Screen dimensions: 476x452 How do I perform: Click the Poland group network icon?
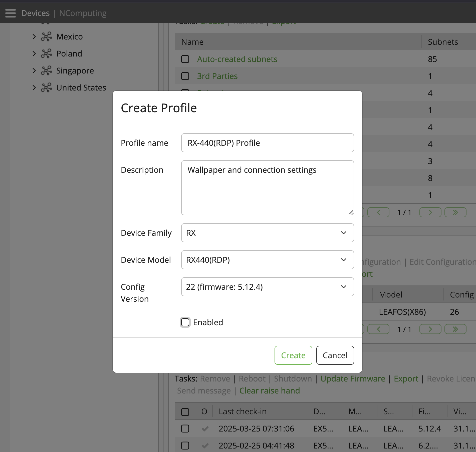(47, 54)
